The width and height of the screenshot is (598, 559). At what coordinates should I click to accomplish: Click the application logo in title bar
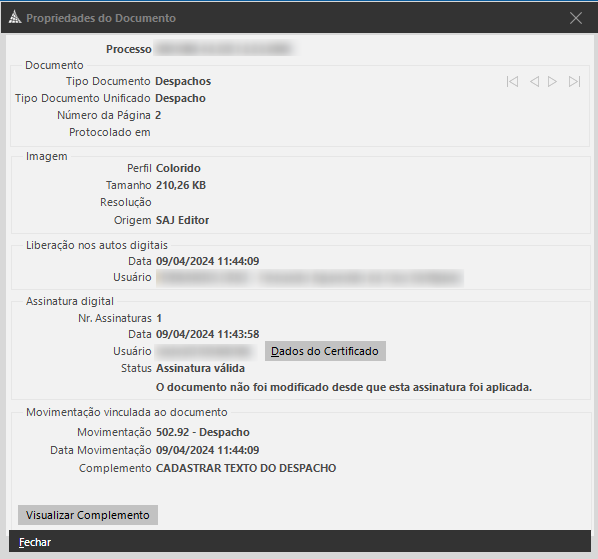[14, 18]
